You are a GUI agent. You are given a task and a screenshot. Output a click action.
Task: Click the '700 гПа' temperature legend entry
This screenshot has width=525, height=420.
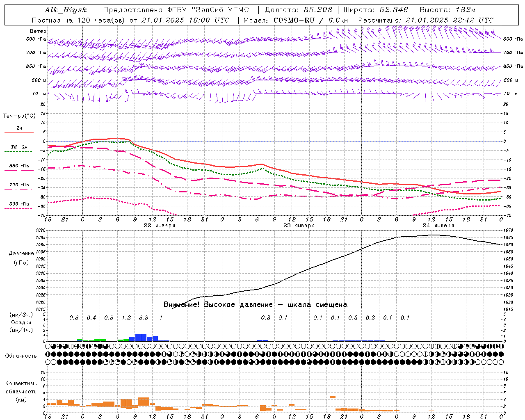pyautogui.click(x=19, y=185)
